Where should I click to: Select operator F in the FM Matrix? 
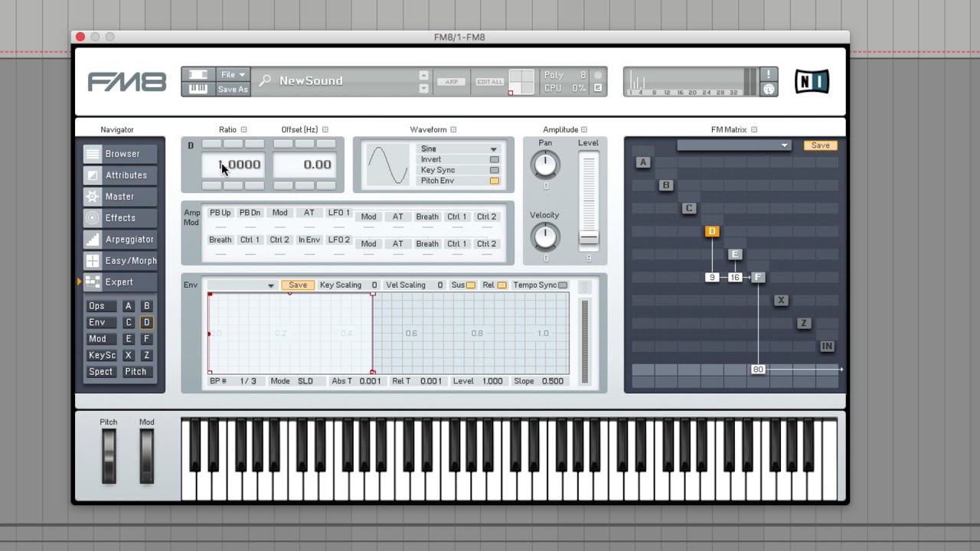pos(758,277)
